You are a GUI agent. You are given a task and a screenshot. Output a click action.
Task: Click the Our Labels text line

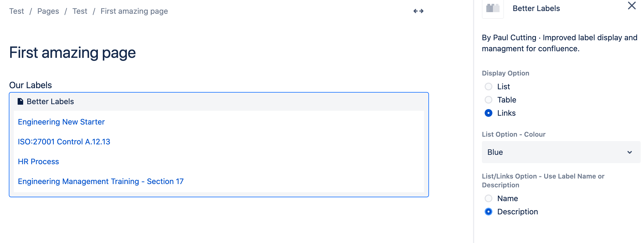pyautogui.click(x=31, y=85)
